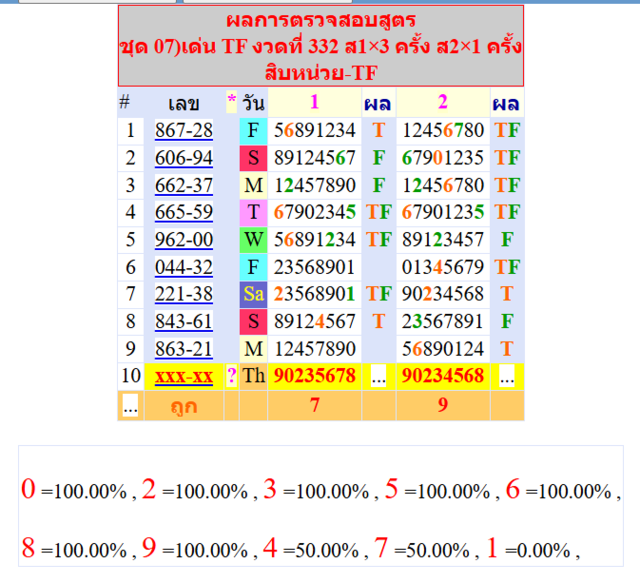The height and width of the screenshot is (583, 640).
Task: Click the column 1 header
Action: (x=314, y=102)
